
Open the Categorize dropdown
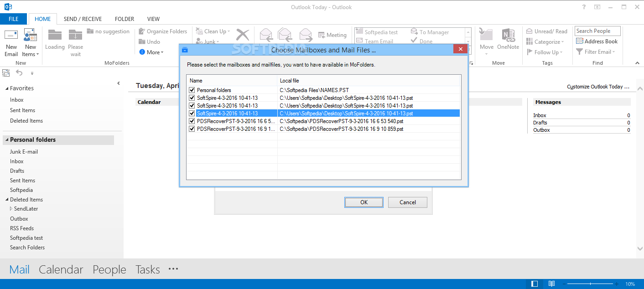545,42
